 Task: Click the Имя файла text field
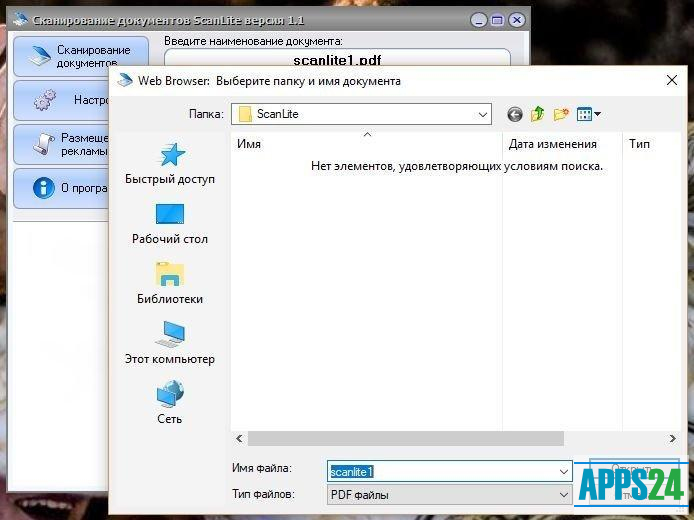[x=440, y=470]
